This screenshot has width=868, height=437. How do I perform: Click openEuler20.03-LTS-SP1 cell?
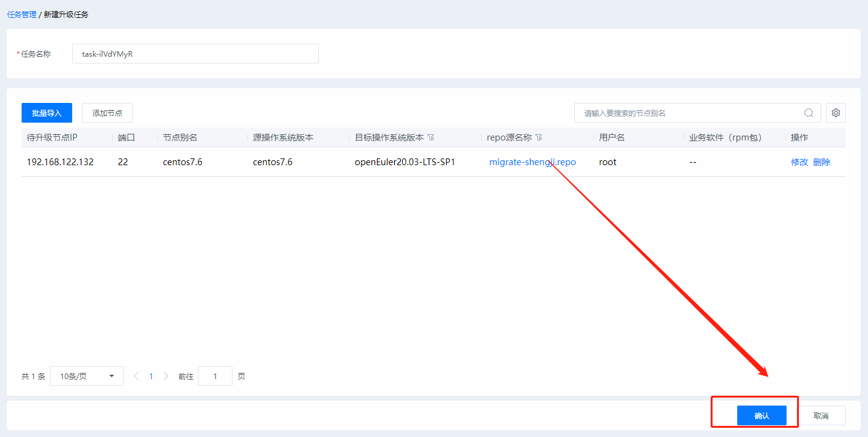tap(405, 162)
